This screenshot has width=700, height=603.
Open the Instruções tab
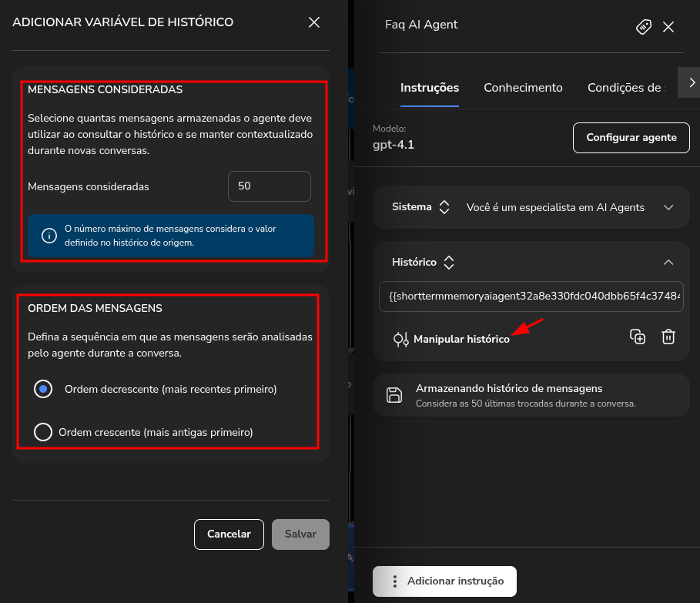coord(430,88)
